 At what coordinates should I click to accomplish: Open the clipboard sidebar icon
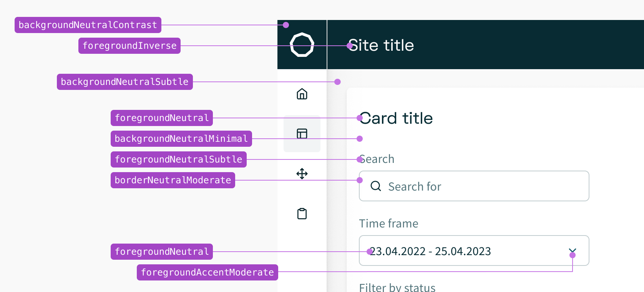[x=302, y=214]
